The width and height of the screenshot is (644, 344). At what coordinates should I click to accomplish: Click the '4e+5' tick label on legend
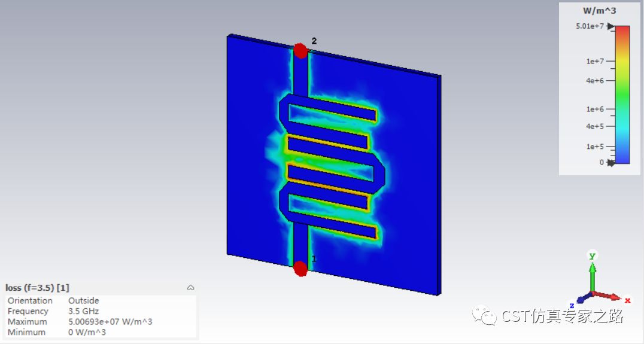pyautogui.click(x=595, y=126)
